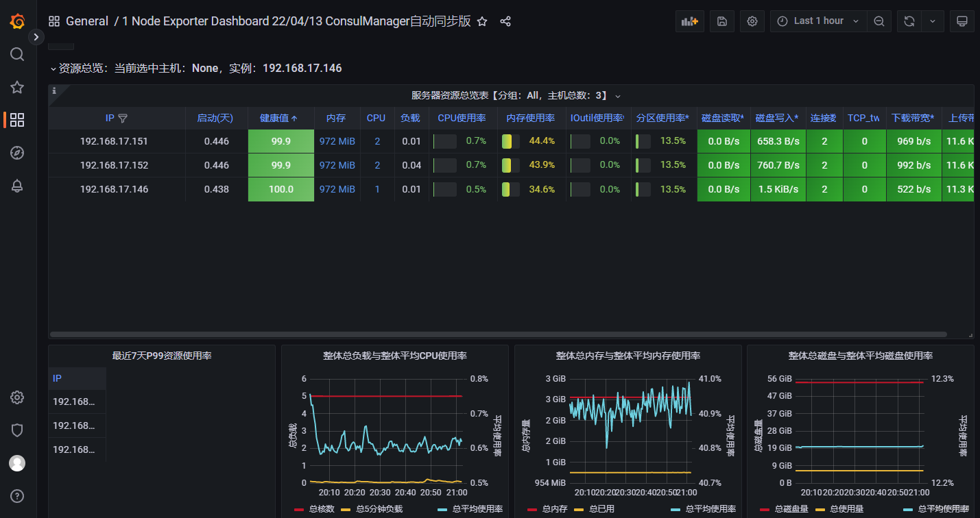Open the Last 1 hour time range picker
Viewport: 980px width, 518px height.
(817, 21)
